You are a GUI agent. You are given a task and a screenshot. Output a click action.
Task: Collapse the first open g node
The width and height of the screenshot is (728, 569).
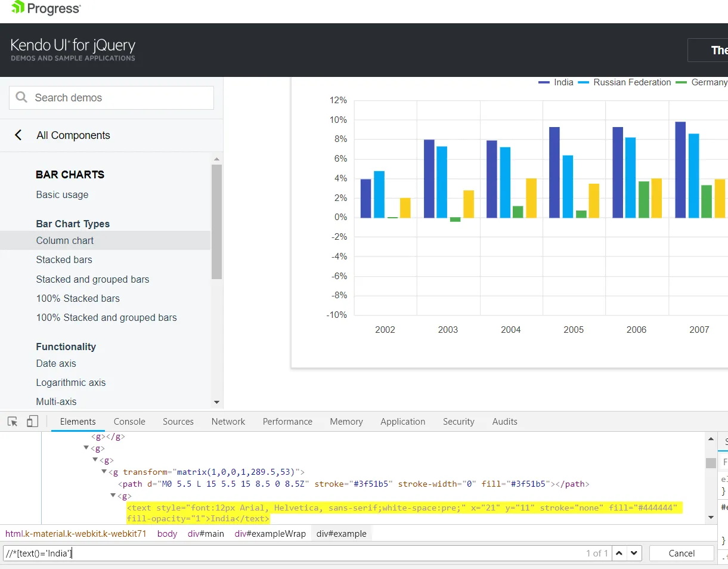(86, 448)
